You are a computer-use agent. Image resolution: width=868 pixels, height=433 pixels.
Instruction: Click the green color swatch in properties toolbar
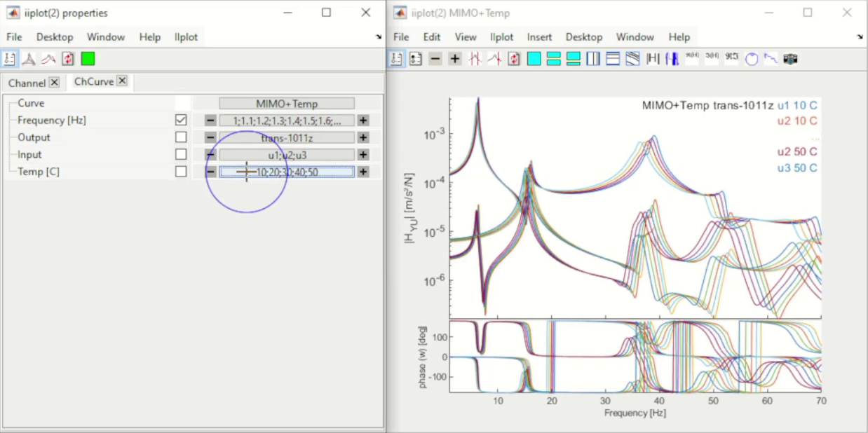[x=88, y=59]
